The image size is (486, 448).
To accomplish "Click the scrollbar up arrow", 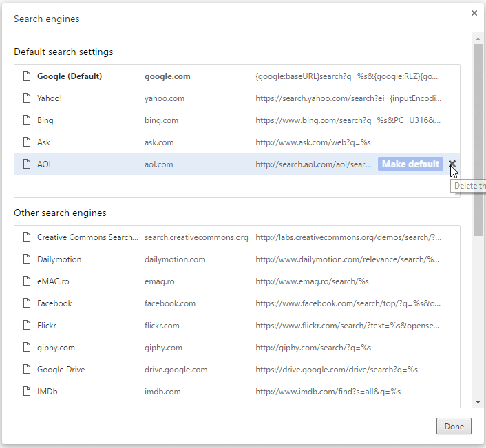I will pos(478,39).
